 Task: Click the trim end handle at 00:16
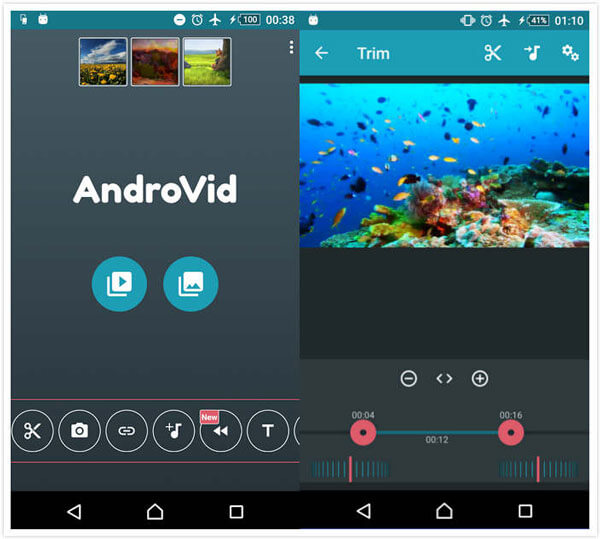(511, 432)
